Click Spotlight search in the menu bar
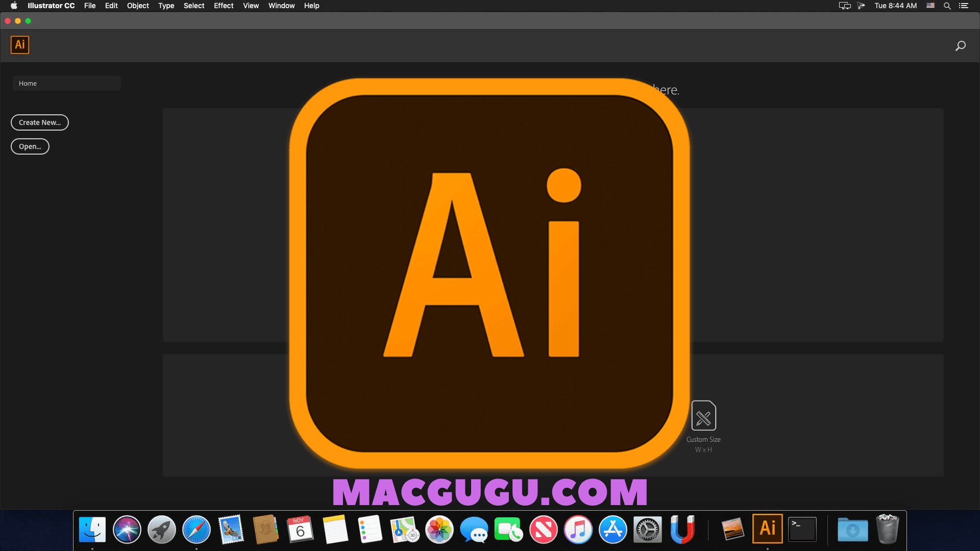Image resolution: width=980 pixels, height=551 pixels. coord(947,6)
